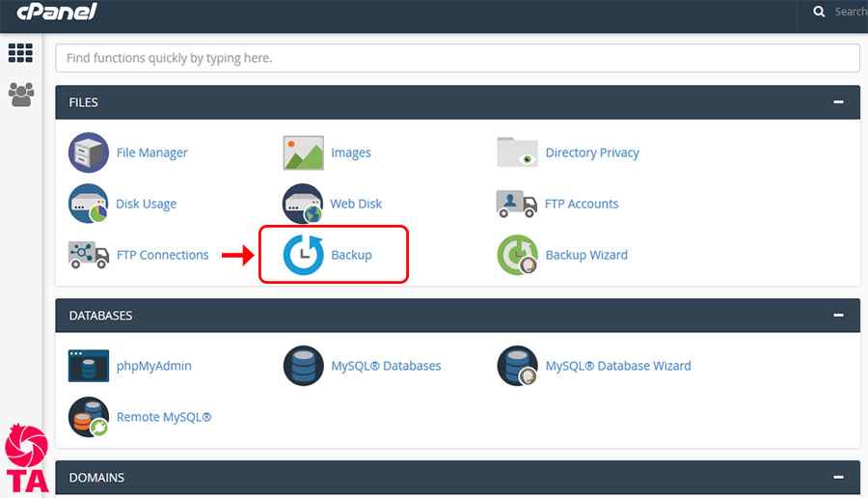Focus the Find functions quickly field
The width and height of the screenshot is (868, 498).
(457, 58)
